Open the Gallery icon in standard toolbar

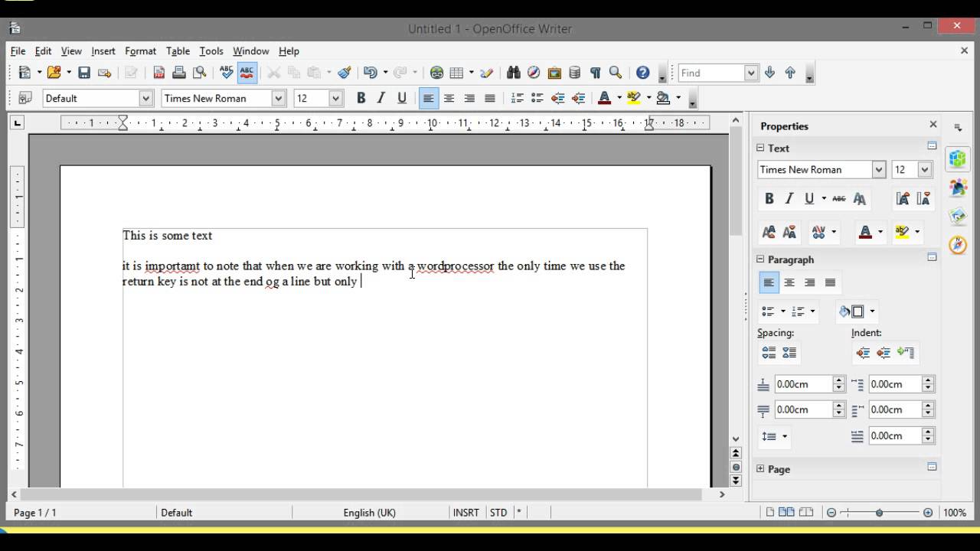point(554,73)
